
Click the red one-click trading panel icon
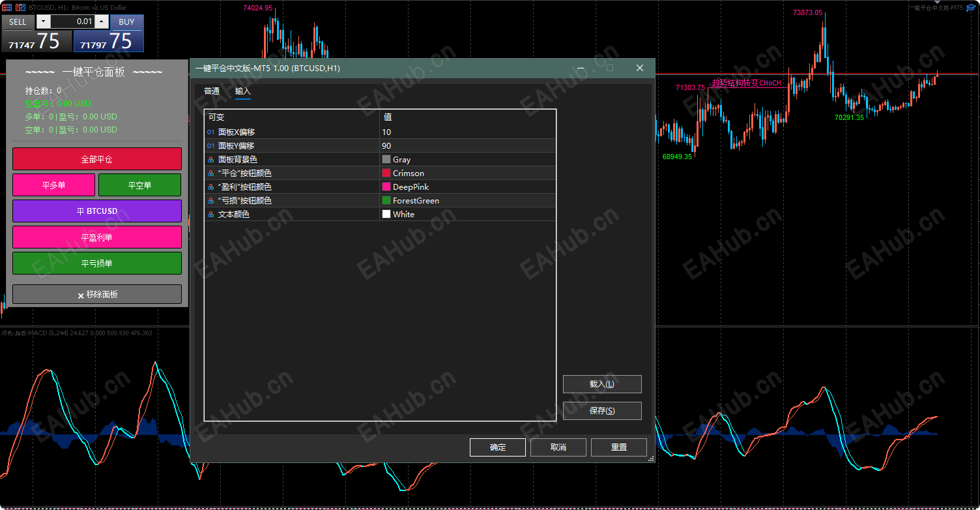[7, 7]
